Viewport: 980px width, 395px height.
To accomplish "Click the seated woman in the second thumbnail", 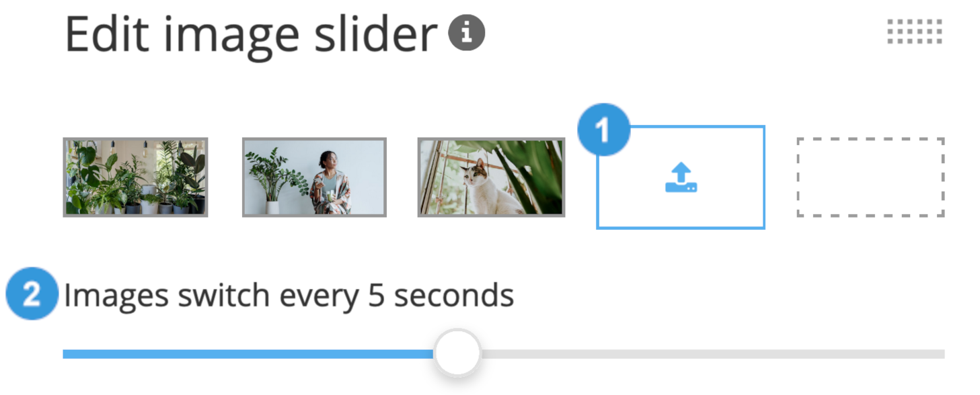I will tap(331, 185).
